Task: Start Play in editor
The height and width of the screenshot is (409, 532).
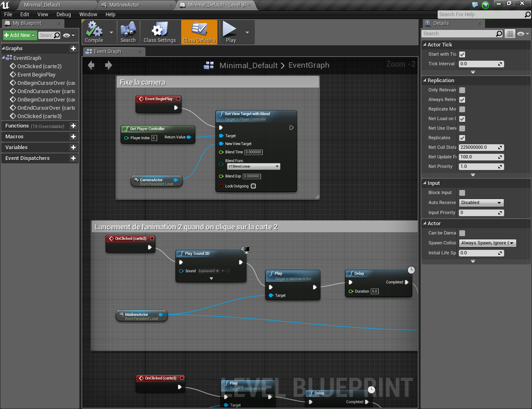Action: [x=231, y=32]
